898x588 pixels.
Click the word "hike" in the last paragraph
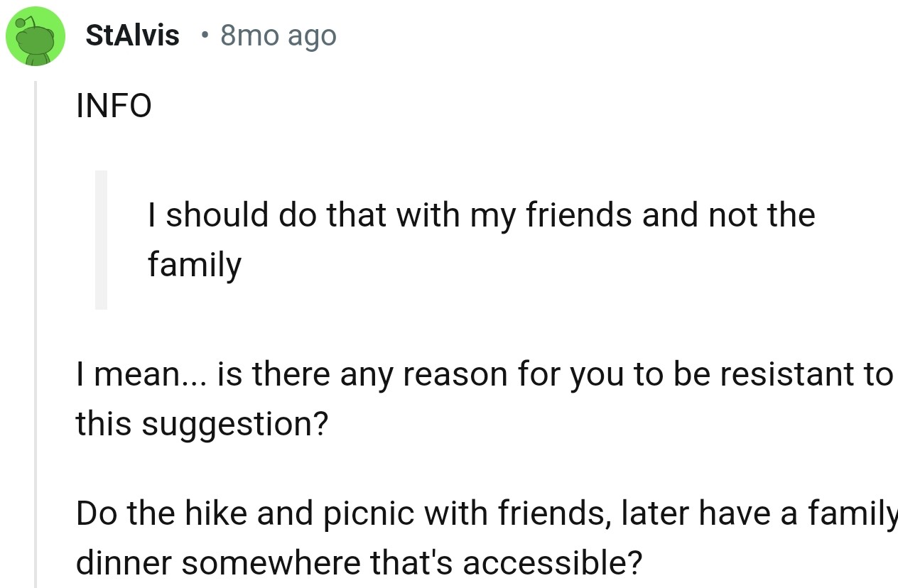[212, 513]
